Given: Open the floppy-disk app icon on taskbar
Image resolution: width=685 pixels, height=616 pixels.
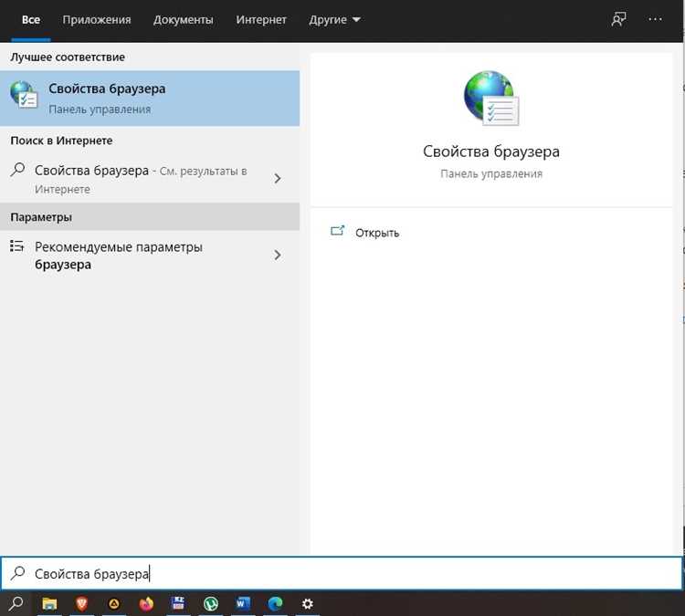Looking at the screenshot, I should 178,604.
